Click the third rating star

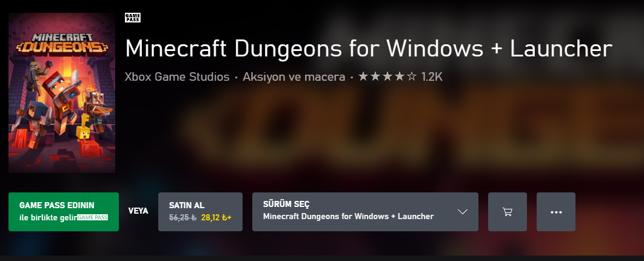coord(387,76)
